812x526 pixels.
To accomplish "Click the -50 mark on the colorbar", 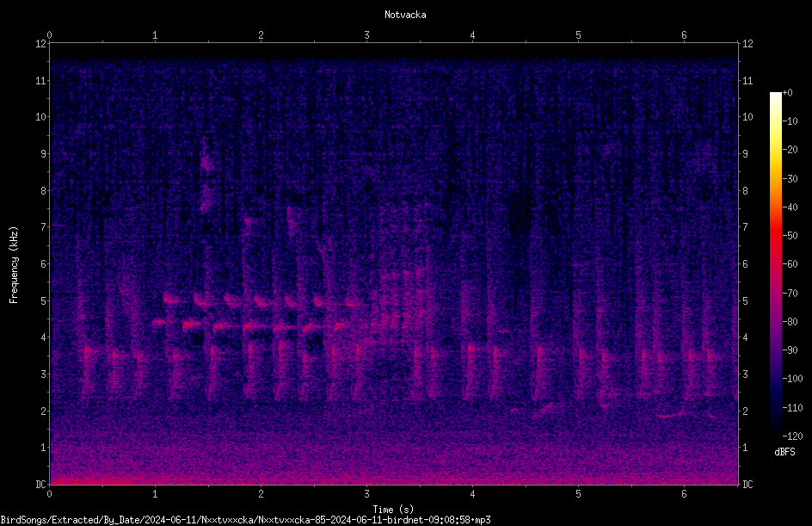I will pos(790,236).
